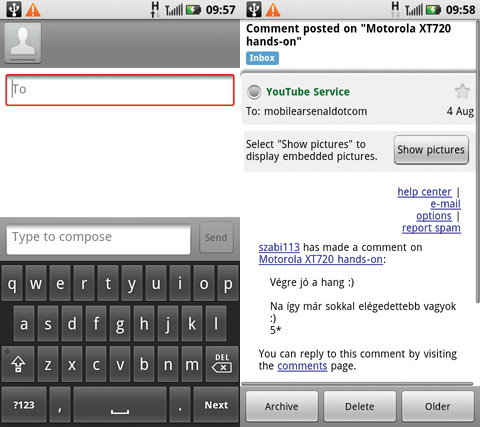
Task: Tap the H data indicator beside 09:58
Action: coord(395,9)
